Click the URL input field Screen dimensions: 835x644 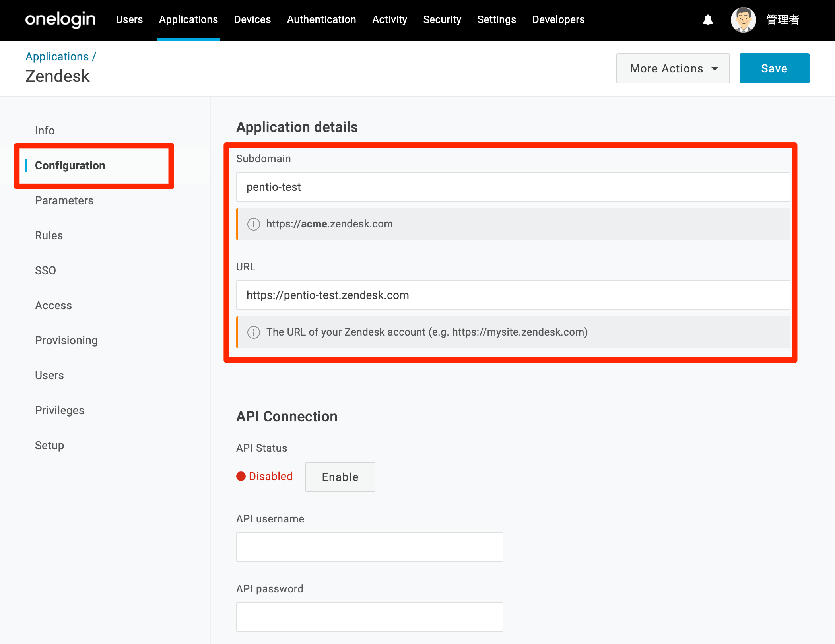coord(513,295)
